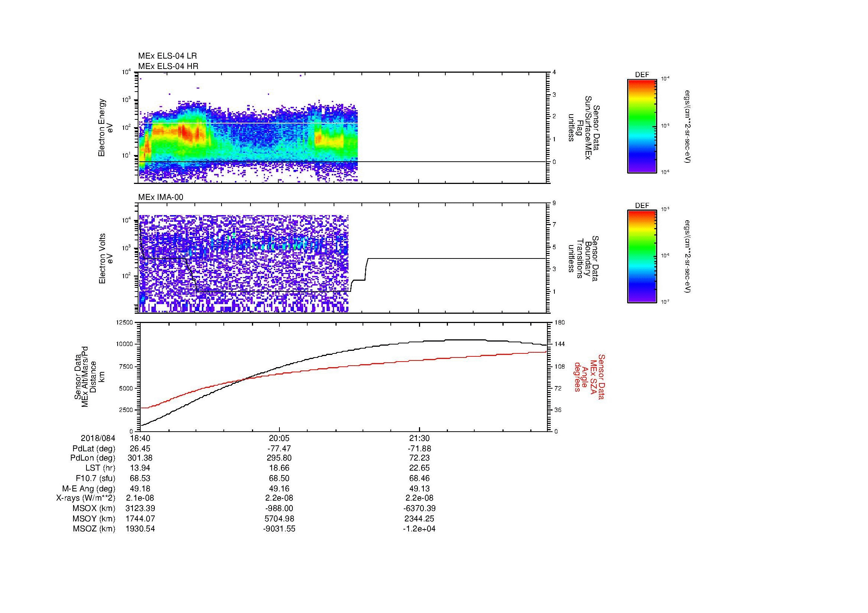Click the PdLat value -71.88
868x613 pixels.
click(x=419, y=449)
